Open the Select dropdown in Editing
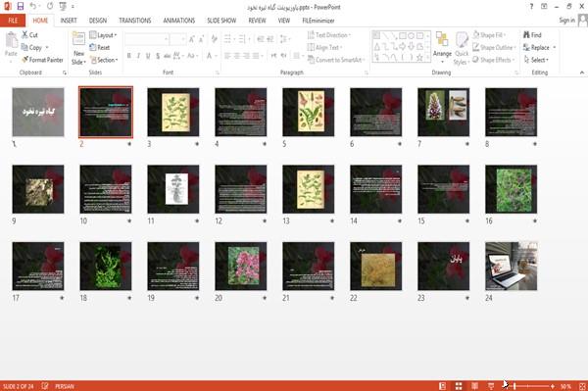This screenshot has width=588, height=391. pyautogui.click(x=536, y=60)
